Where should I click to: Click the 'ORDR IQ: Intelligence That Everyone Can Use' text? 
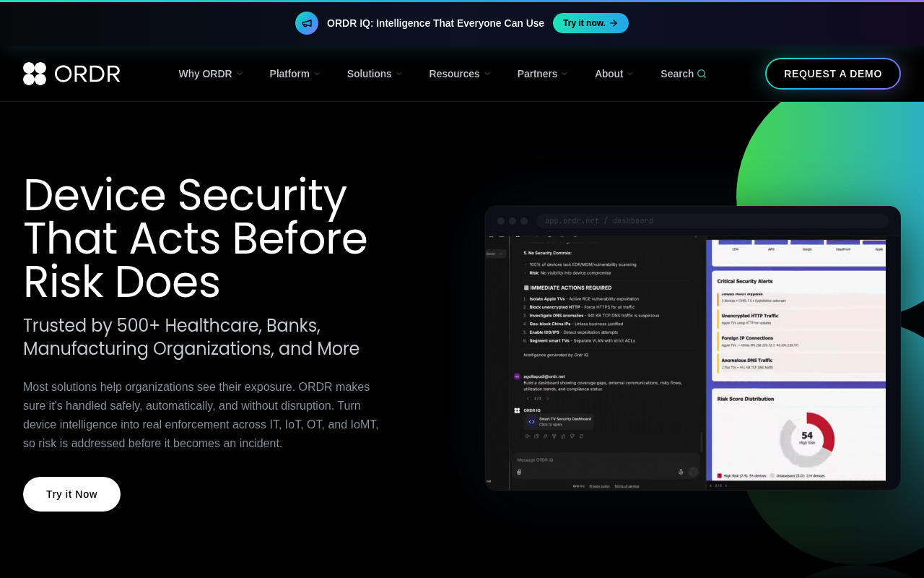(435, 23)
